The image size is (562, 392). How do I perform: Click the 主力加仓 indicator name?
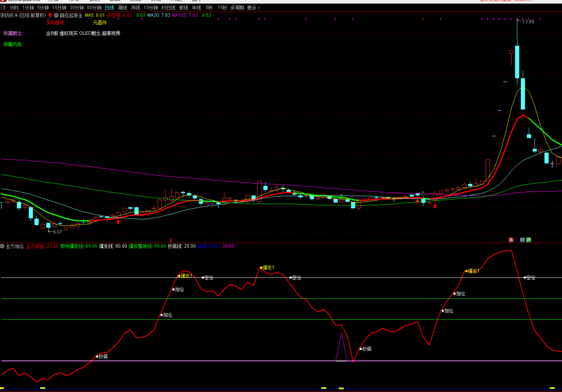pyautogui.click(x=15, y=246)
